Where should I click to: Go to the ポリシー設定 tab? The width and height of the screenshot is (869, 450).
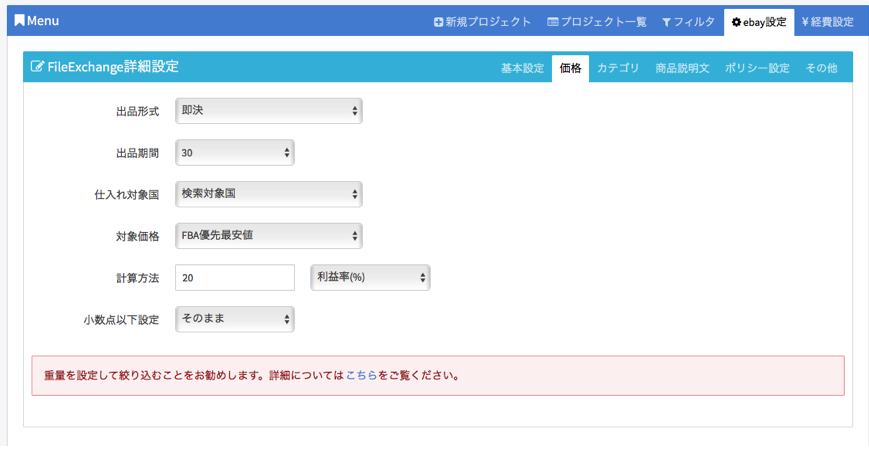[x=757, y=68]
